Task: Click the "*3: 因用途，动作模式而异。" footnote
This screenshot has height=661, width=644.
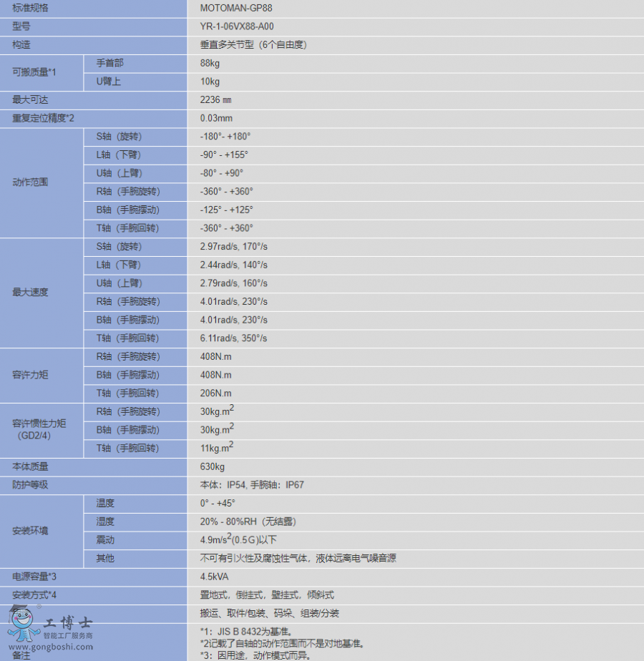Action: (x=255, y=655)
